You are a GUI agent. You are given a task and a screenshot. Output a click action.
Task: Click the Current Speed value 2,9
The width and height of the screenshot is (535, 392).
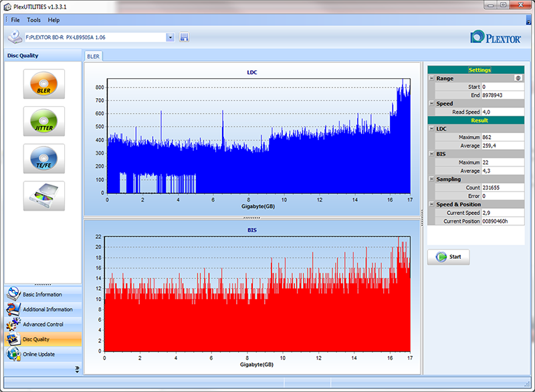click(x=503, y=213)
